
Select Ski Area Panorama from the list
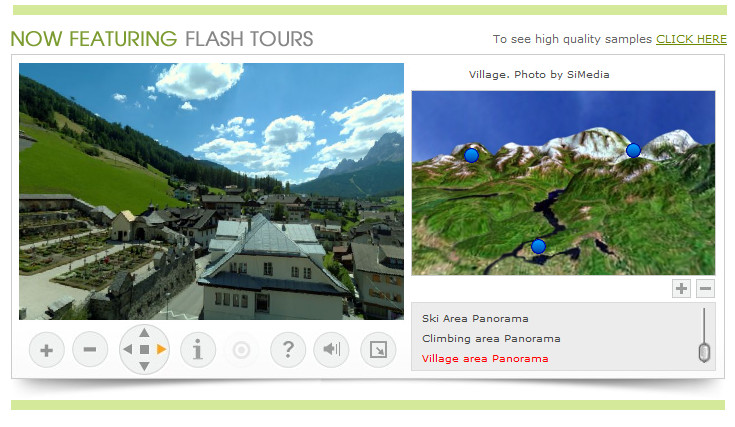coord(475,319)
